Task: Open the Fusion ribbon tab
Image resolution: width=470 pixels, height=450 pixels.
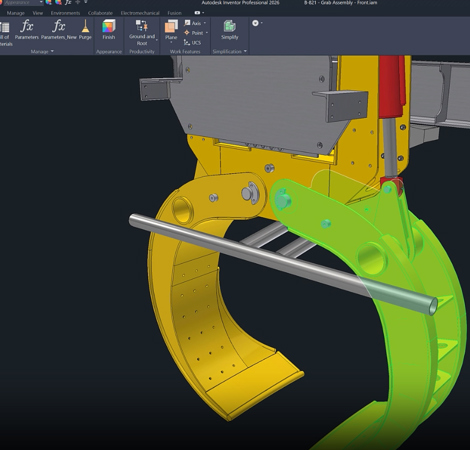Action: click(175, 13)
